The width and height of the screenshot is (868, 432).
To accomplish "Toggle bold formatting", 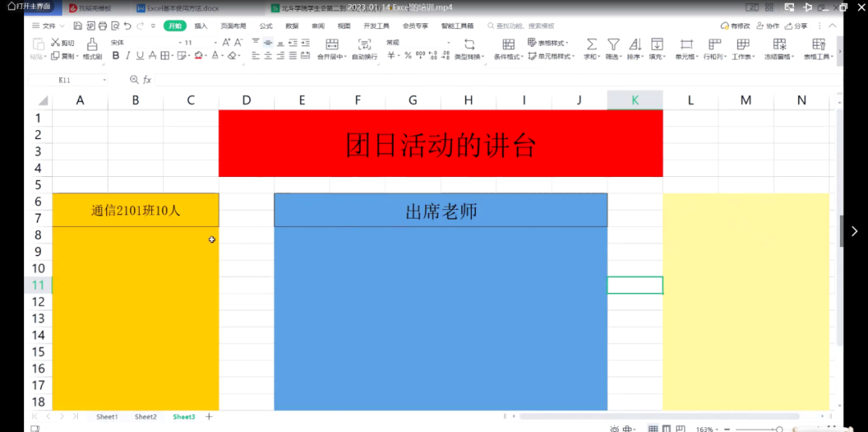I will click(116, 56).
